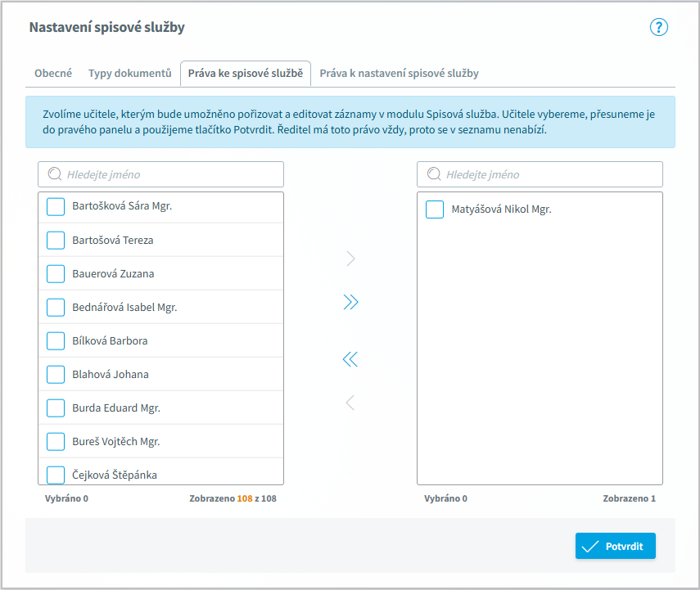This screenshot has height=590, width=700.
Task: Select the Bauerová Zuzana checkbox
Action: coord(56,274)
